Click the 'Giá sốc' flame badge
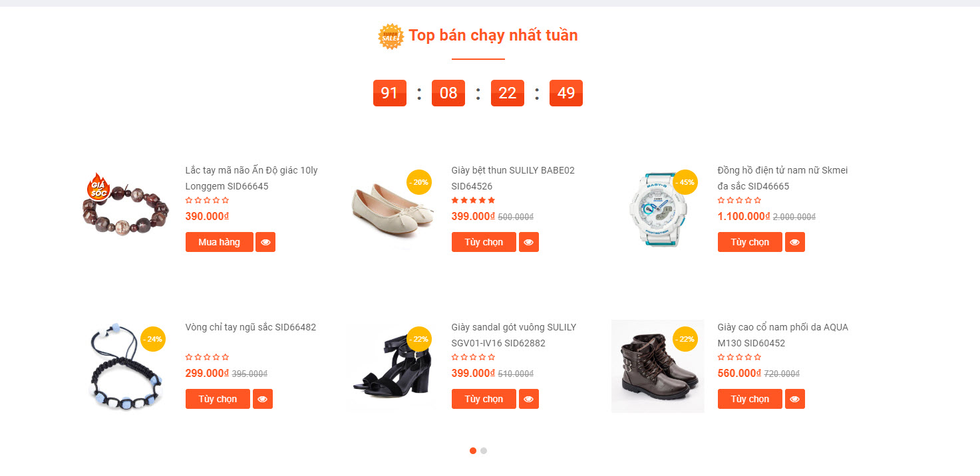This screenshot has width=980, height=476. click(99, 187)
